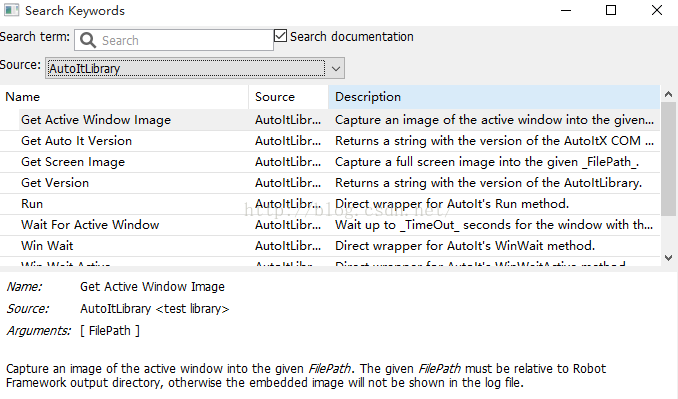The height and width of the screenshot is (399, 678).
Task: Click the scrollbar up arrow
Action: click(x=668, y=94)
